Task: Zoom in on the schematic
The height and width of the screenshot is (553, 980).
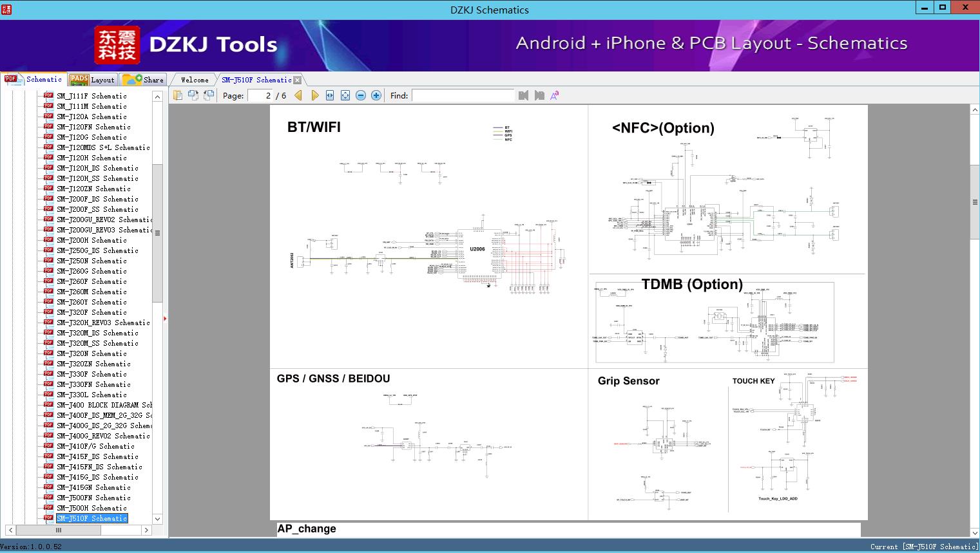Action: [376, 95]
